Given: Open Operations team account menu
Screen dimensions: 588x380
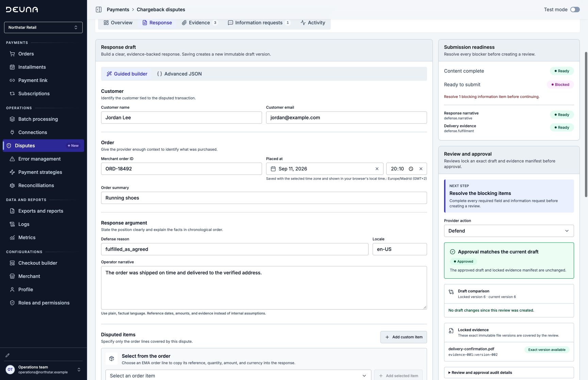Looking at the screenshot, I should pyautogui.click(x=43, y=370).
